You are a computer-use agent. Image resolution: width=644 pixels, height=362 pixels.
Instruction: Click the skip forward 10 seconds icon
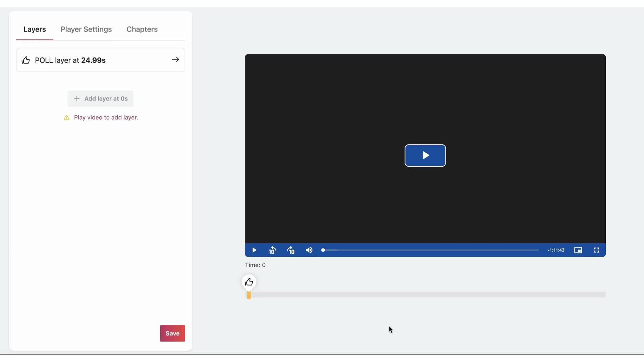pos(291,250)
